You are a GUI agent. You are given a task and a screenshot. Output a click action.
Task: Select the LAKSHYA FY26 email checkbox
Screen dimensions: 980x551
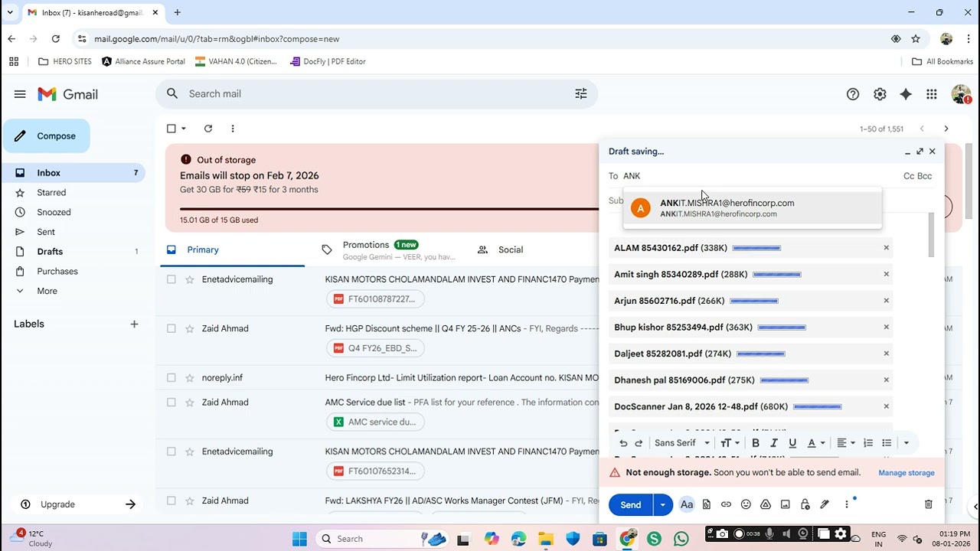click(x=171, y=500)
